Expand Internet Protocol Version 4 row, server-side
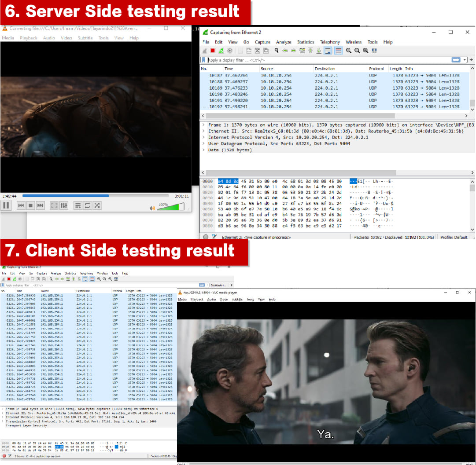The width and height of the screenshot is (476, 465). coord(203,137)
